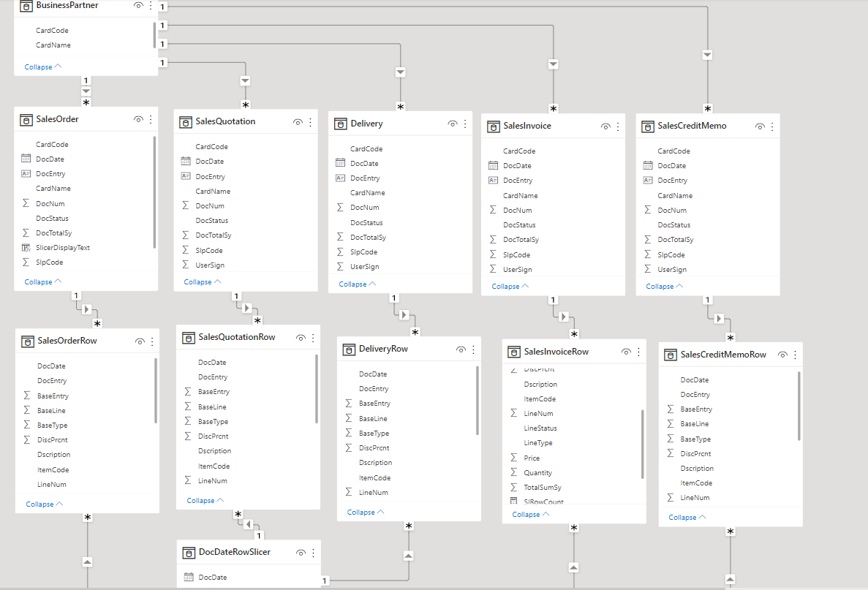Click the SalesCreditMemo table header icon
Screen dimensions: 868x590
[648, 126]
